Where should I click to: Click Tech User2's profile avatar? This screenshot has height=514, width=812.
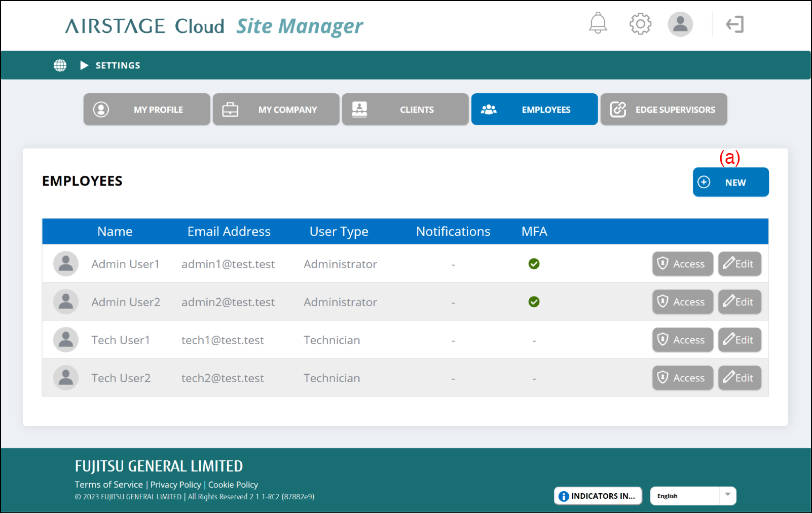pyautogui.click(x=66, y=378)
